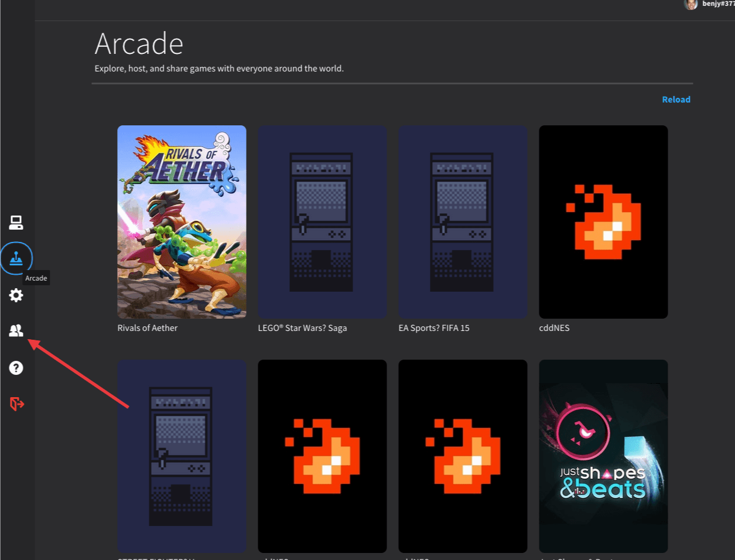Click the 'Explore, host, and share games' subtitle
Viewport: 735px width, 560px height.
(x=219, y=69)
